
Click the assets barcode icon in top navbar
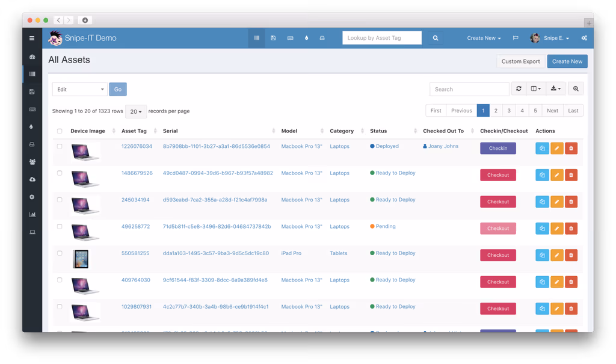click(x=256, y=38)
